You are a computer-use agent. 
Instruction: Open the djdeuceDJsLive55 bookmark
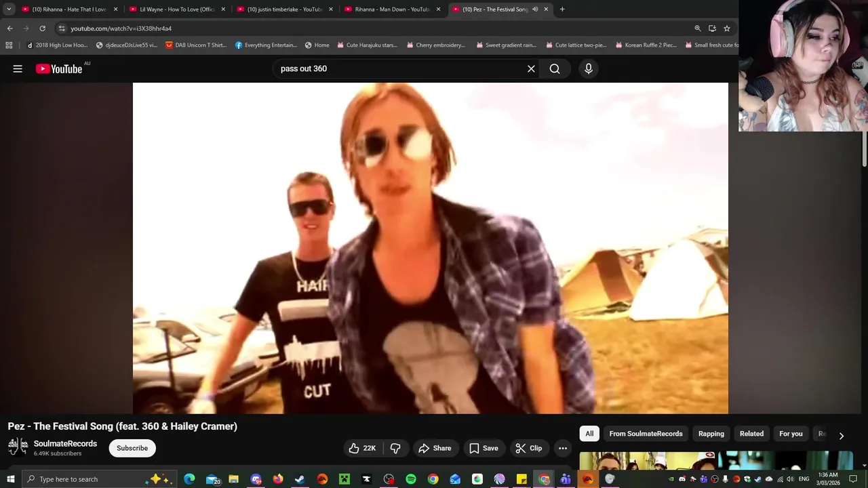127,45
